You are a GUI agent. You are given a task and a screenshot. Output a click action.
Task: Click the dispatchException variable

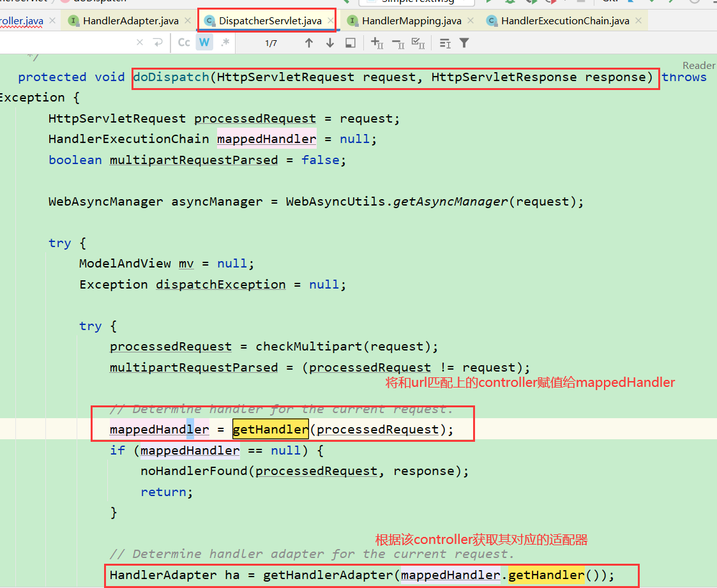(x=220, y=284)
